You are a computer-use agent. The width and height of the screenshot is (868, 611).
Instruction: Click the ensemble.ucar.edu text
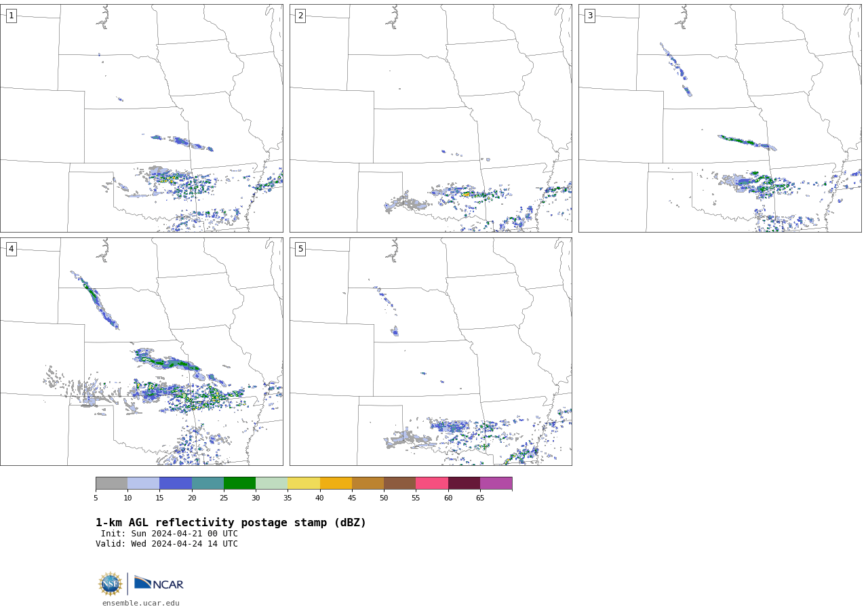(x=141, y=603)
